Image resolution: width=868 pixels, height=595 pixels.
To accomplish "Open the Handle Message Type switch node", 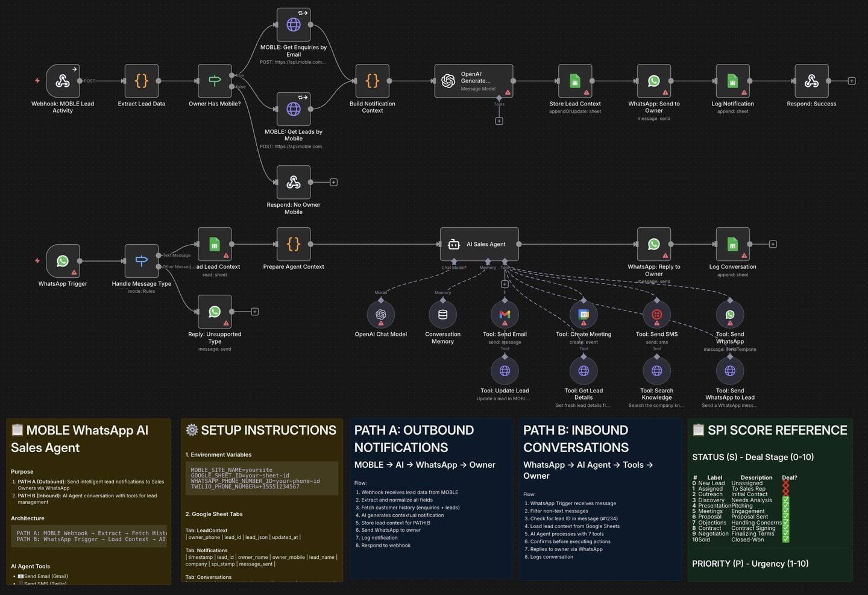I will pos(142,261).
